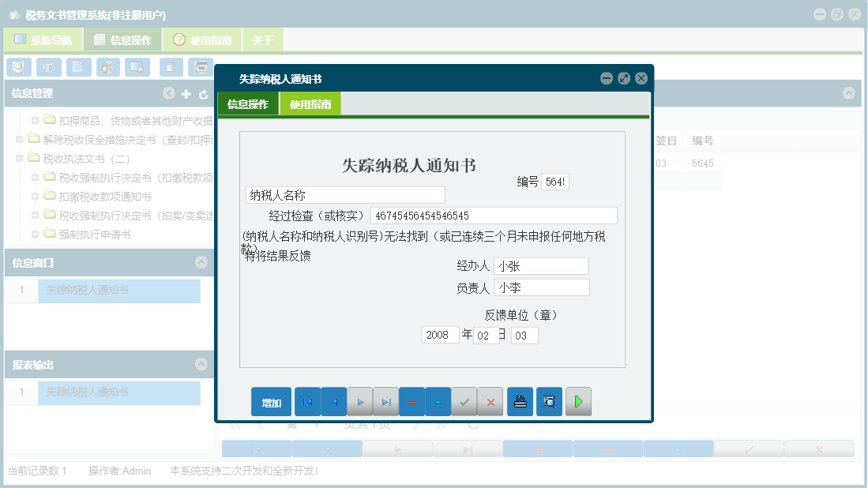
Task: Click the year field showing 2008
Action: (x=440, y=335)
